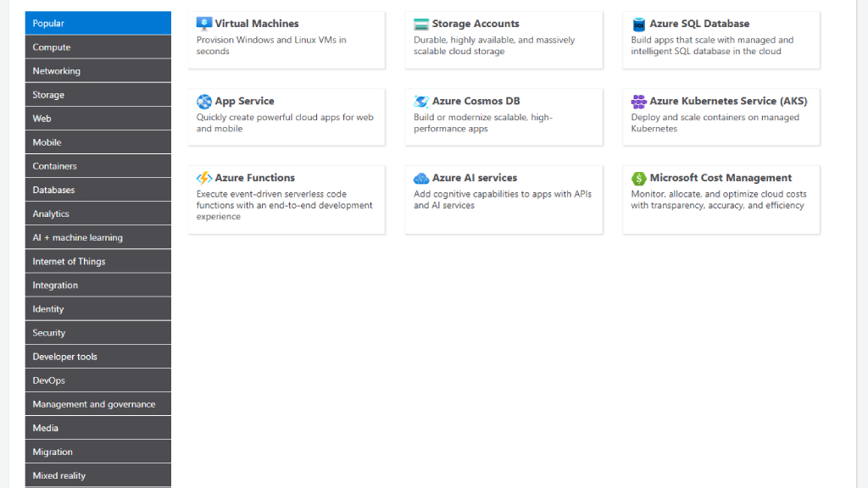Open the Azure SQL Database title link
Screen dimensions: 868x488
coord(699,24)
